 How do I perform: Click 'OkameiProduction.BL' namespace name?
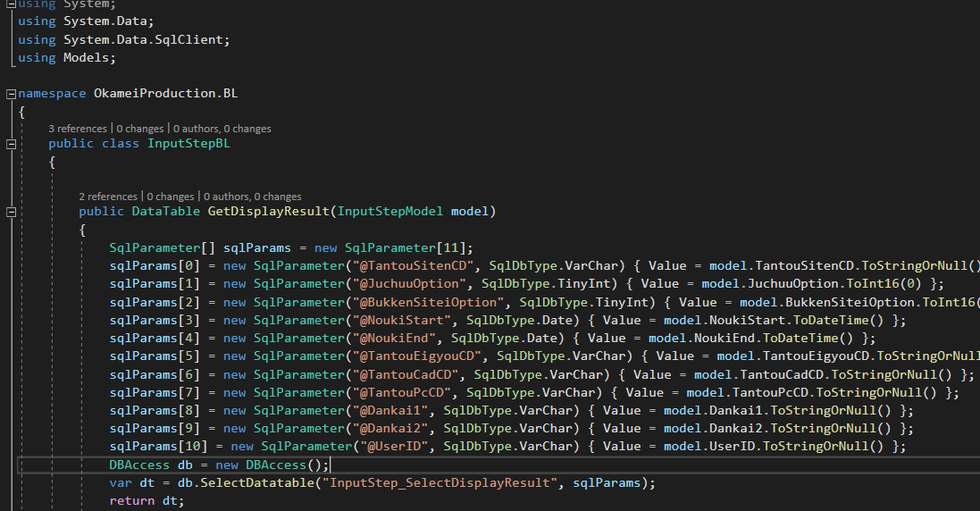[x=165, y=93]
